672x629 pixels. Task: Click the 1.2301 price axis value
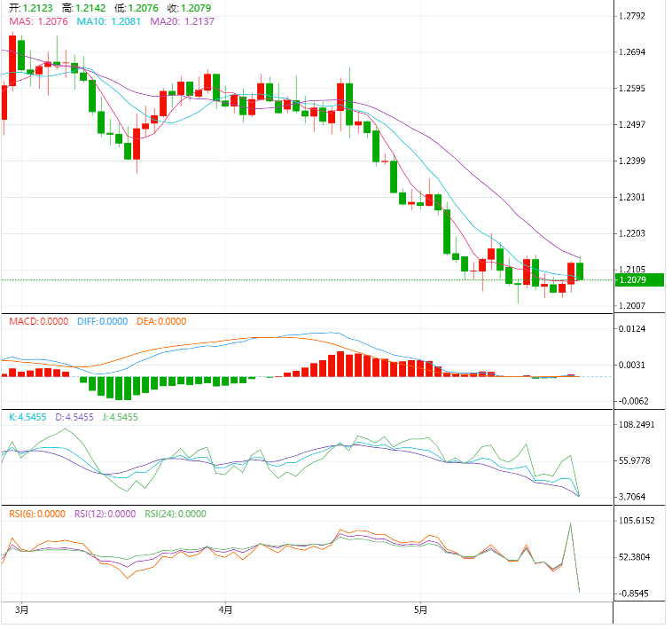pos(632,198)
